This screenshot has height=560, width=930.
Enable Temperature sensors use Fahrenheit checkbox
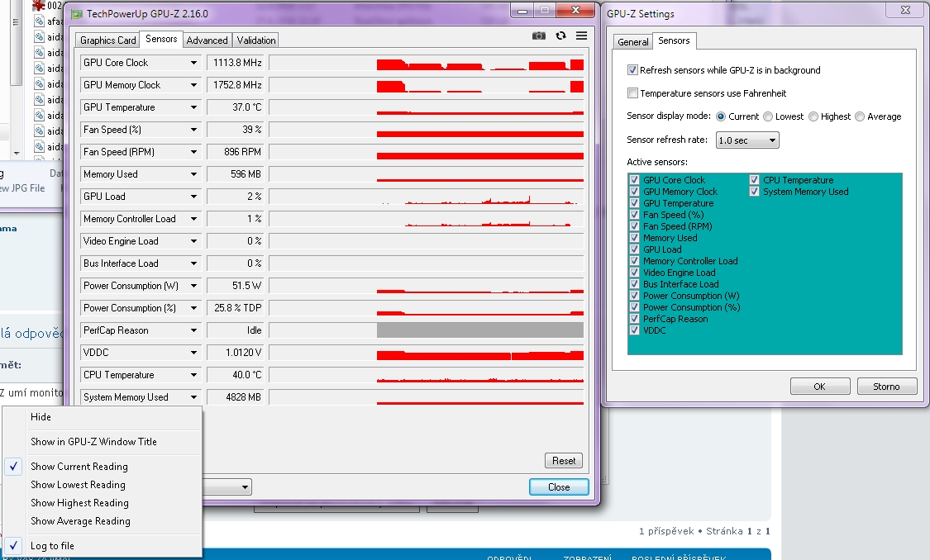(x=633, y=93)
